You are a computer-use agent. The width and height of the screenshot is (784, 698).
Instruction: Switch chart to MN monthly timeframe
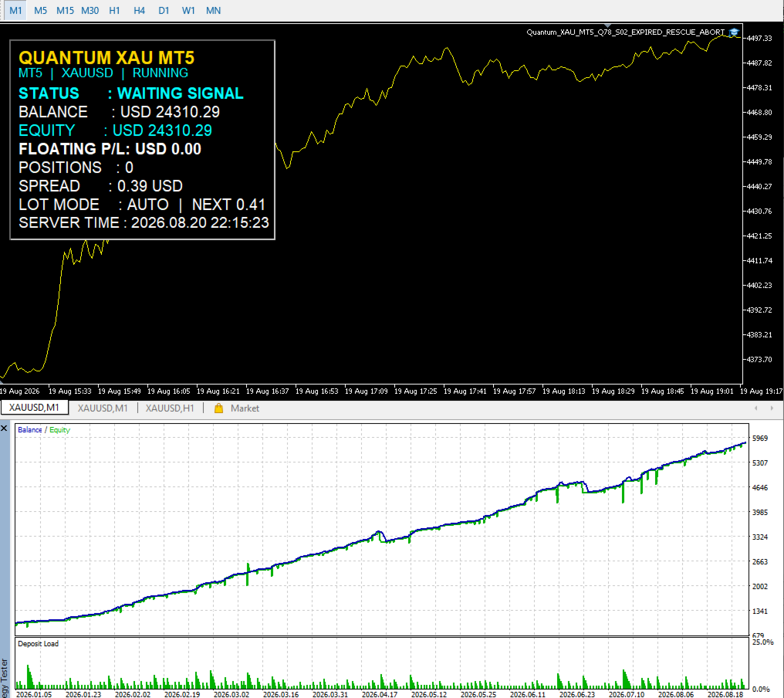coord(214,11)
